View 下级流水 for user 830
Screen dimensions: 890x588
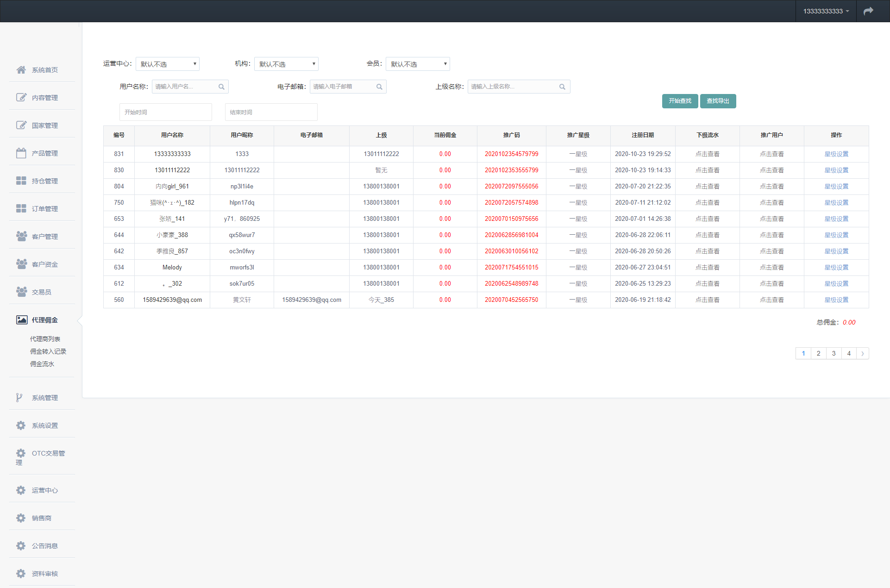(x=708, y=170)
